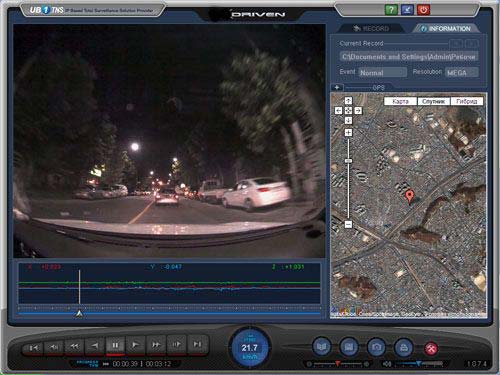Click the map zoom slider handle
Viewport: 500px width, 375px height.
[348, 161]
